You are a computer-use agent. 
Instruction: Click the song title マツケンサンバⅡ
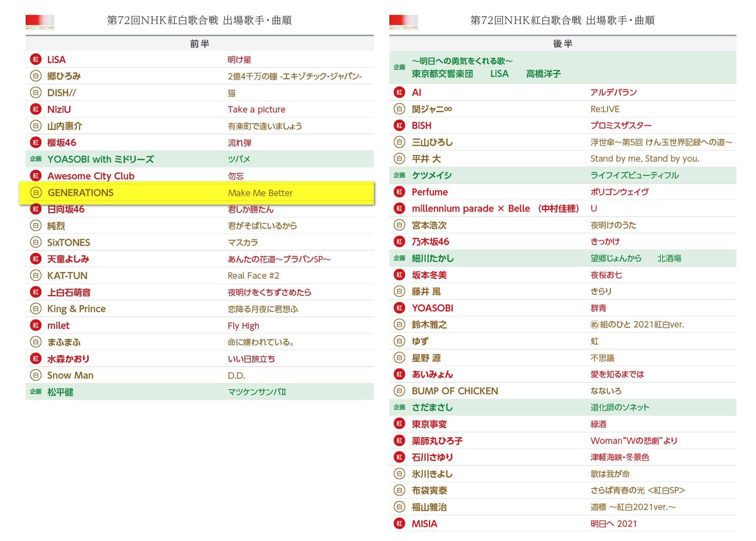257,392
